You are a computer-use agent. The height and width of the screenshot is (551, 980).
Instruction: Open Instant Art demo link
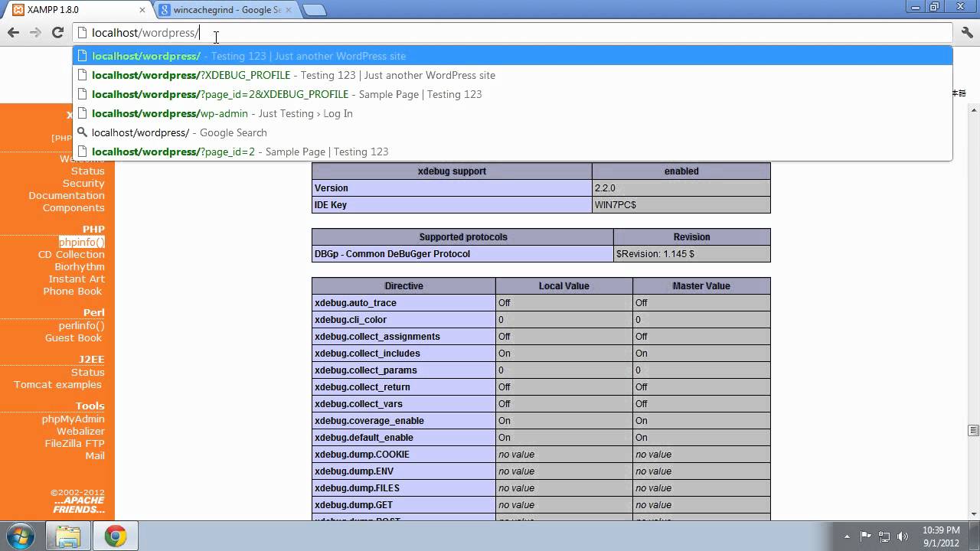pos(77,279)
